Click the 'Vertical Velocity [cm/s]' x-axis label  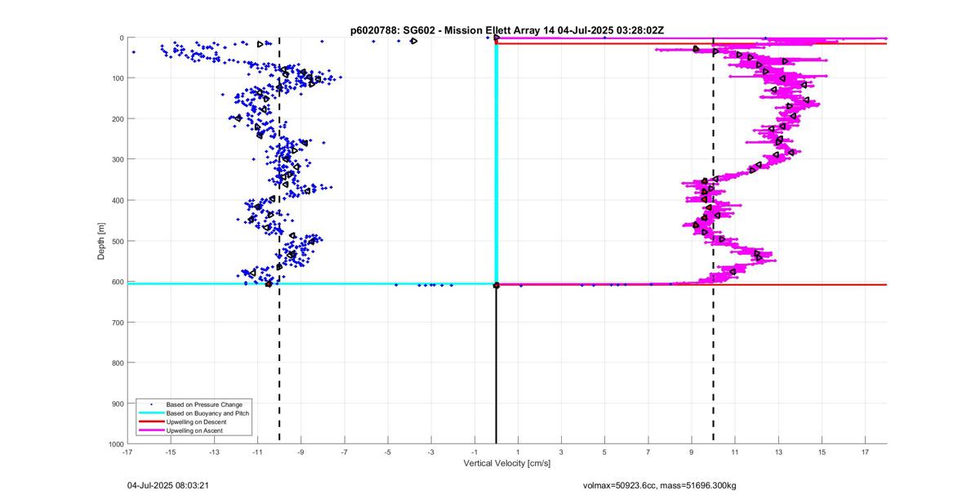[507, 464]
